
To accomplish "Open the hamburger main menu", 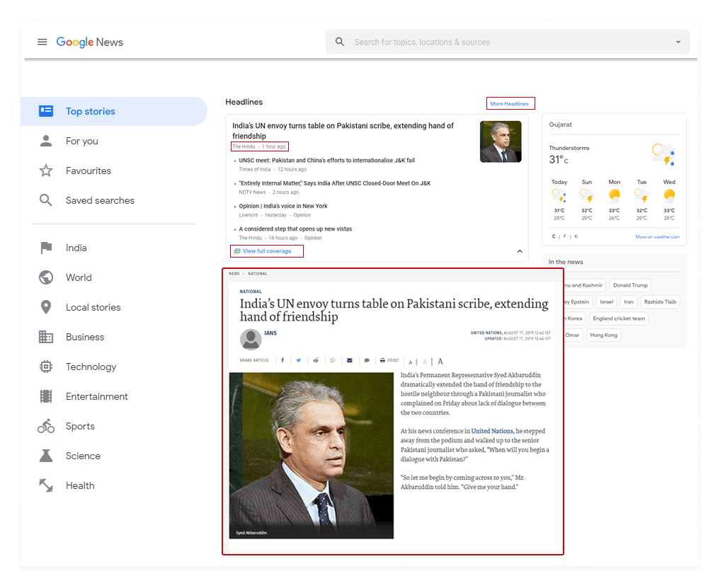I will [42, 42].
